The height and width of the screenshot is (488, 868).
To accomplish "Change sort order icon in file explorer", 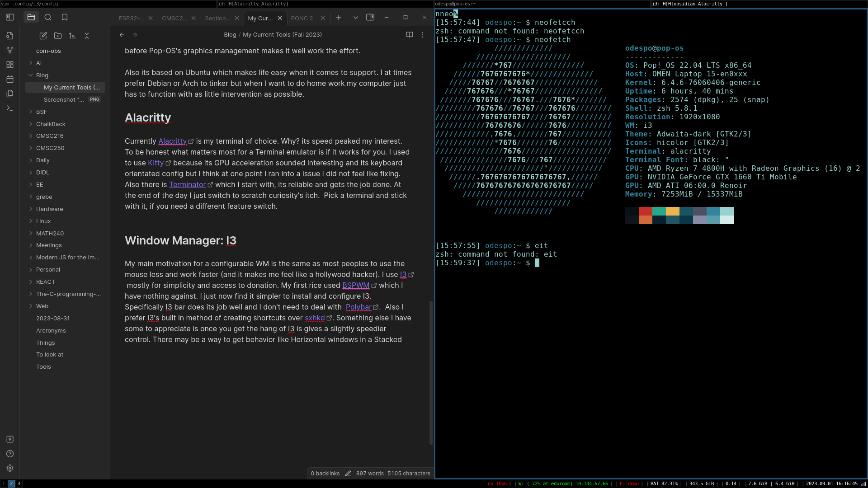I will pos(72,35).
